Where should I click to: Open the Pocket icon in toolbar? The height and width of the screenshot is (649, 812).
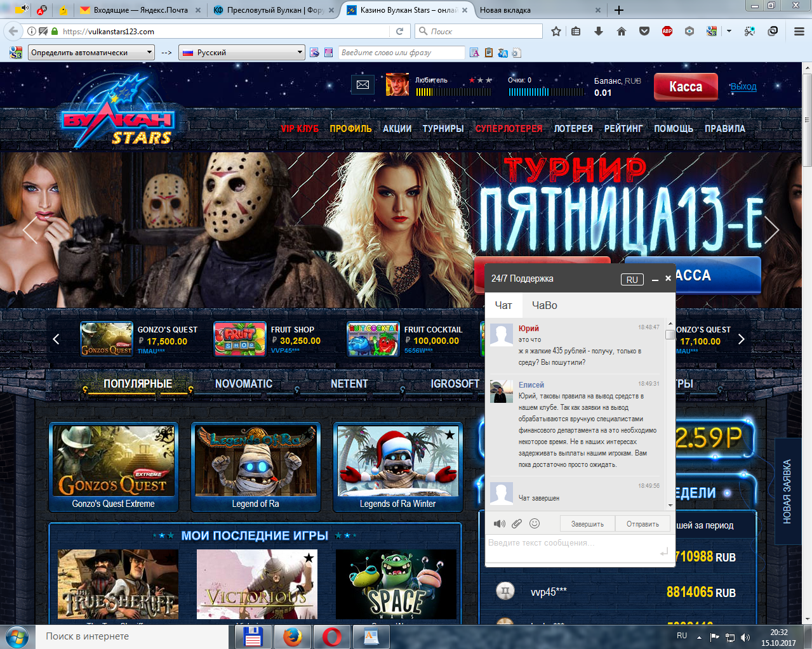pyautogui.click(x=644, y=31)
